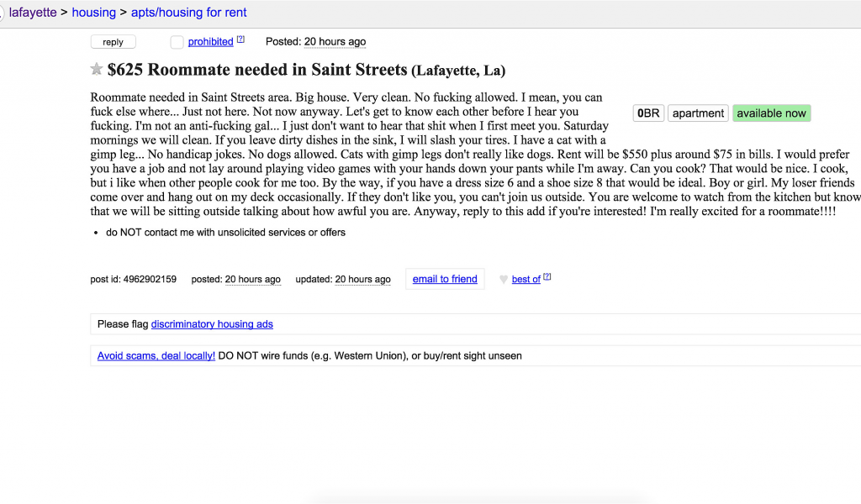Click the updated 20 hours ago timestamp
Screen dimensions: 861x504
pos(363,279)
